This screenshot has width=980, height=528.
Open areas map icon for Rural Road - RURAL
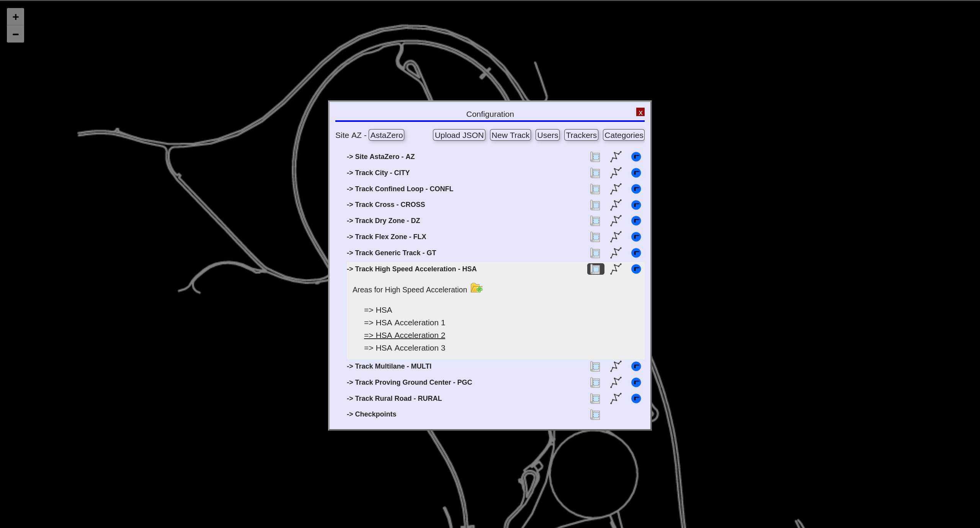tap(595, 398)
